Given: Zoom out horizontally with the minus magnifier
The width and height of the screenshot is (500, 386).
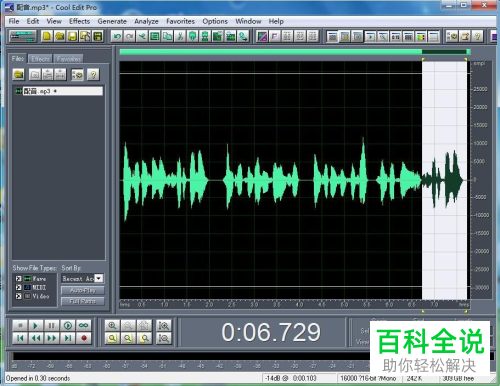Looking at the screenshot, I should click(128, 325).
